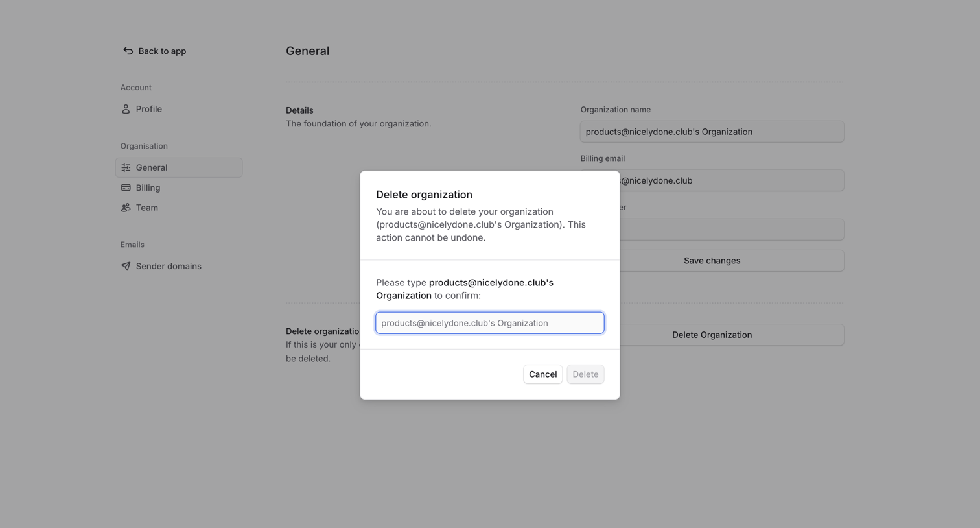Click the Billing credit card icon
Image resolution: width=980 pixels, height=528 pixels.
click(126, 187)
